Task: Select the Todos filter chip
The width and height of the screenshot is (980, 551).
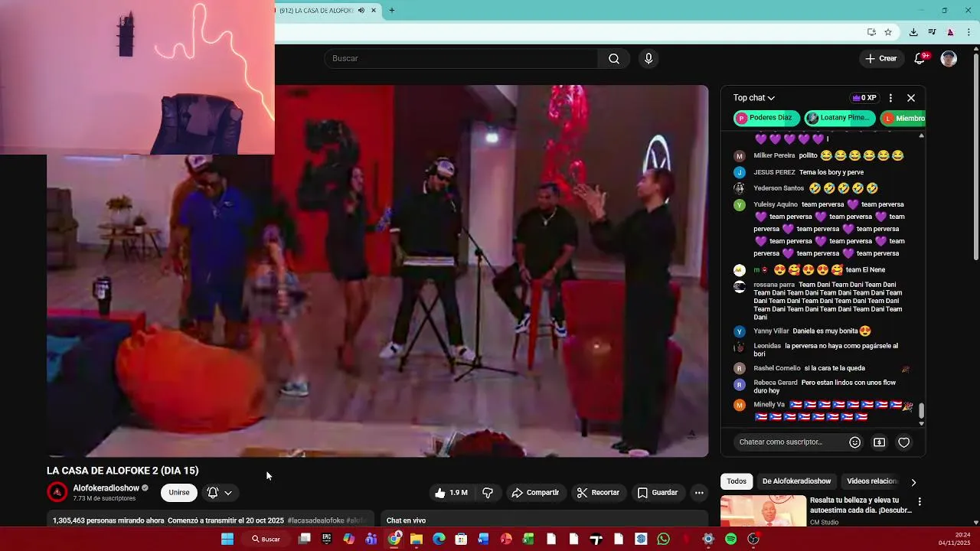Action: point(737,481)
